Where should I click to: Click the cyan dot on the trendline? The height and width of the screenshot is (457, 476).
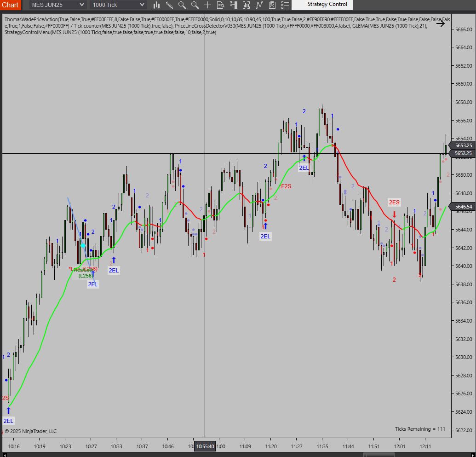pos(83,245)
